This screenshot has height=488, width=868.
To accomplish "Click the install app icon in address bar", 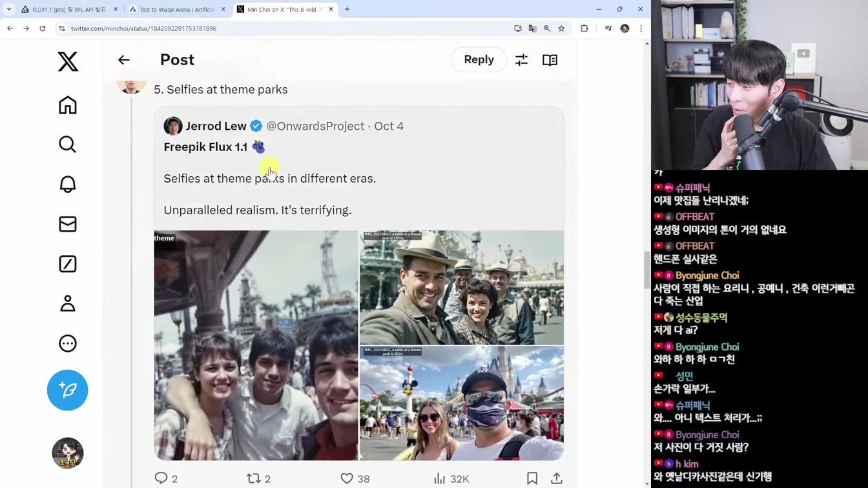I will 518,28.
